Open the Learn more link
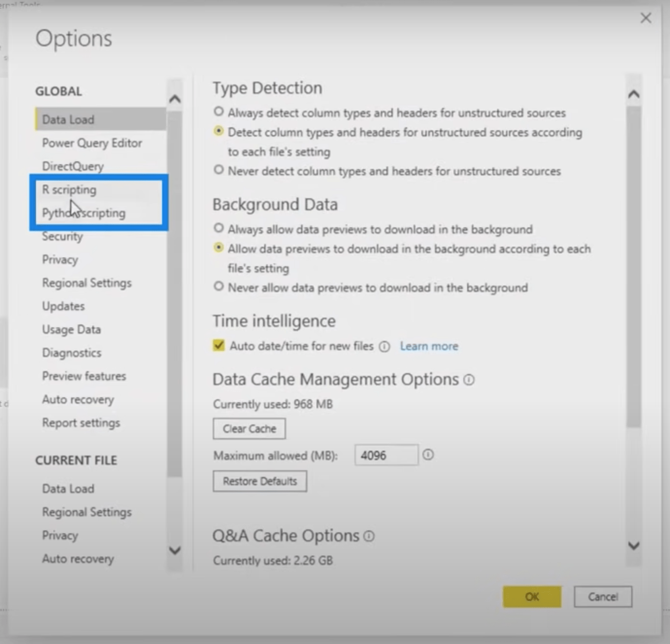This screenshot has width=670, height=644. 429,346
